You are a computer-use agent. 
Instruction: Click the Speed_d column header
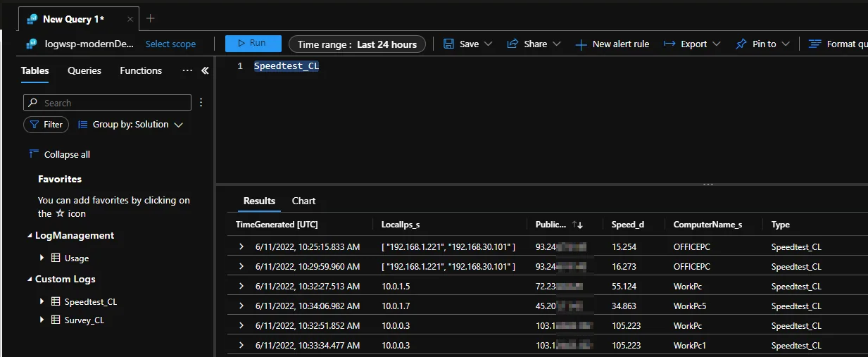(x=628, y=225)
